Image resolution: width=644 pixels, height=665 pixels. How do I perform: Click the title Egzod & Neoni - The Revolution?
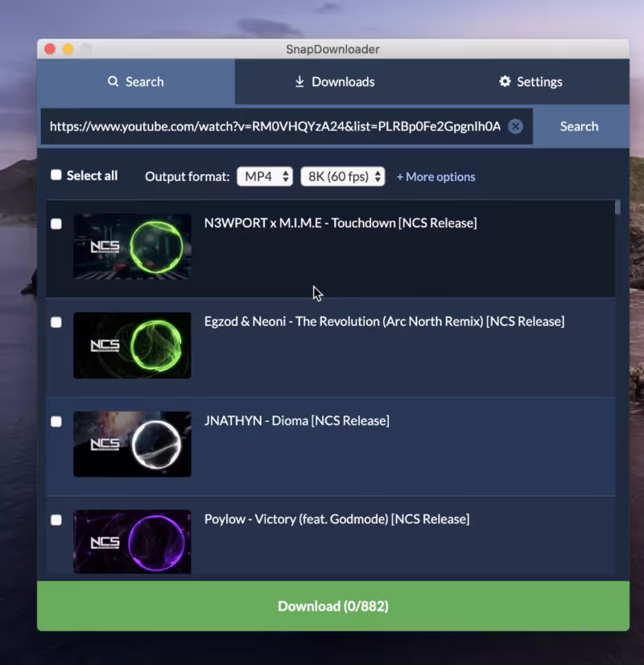384,321
